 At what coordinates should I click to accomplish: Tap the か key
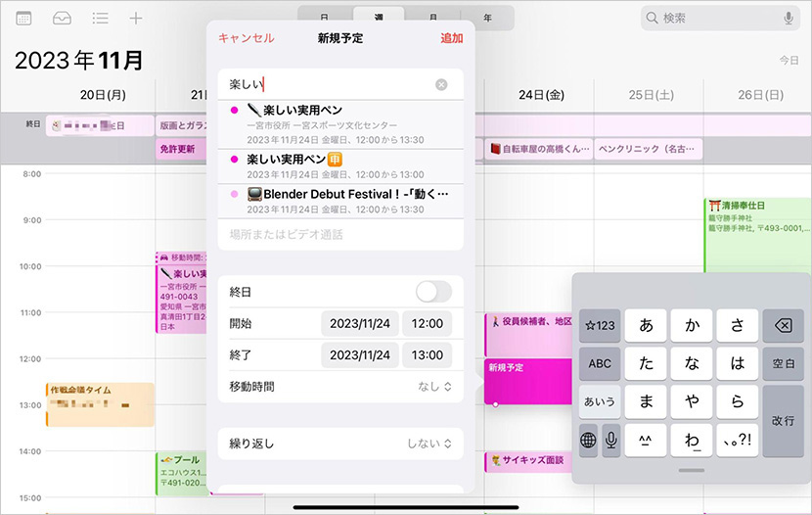(692, 325)
